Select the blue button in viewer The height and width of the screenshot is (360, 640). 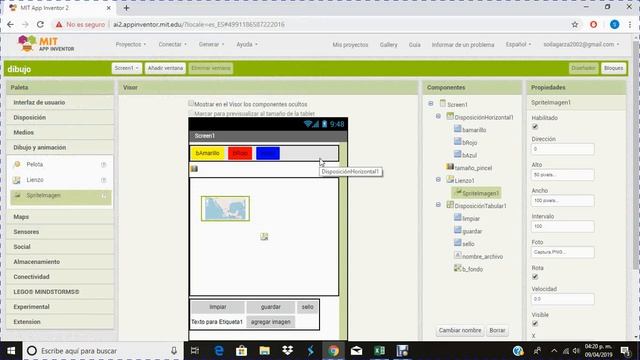268,153
